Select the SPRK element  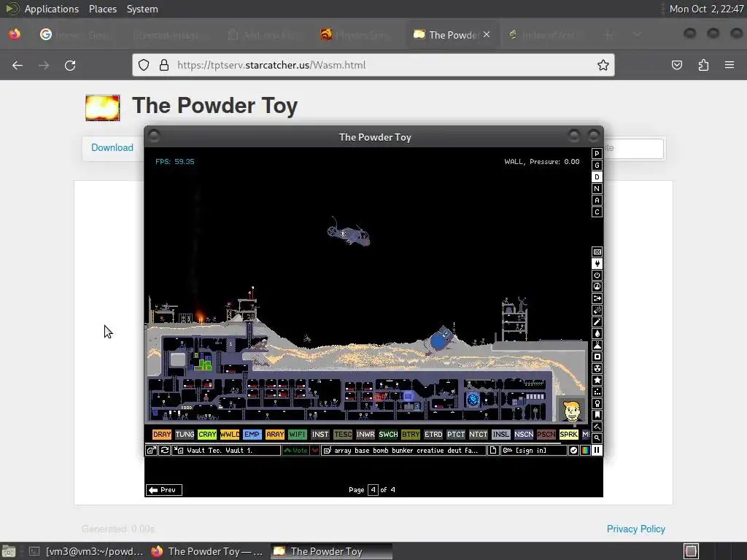[569, 435]
